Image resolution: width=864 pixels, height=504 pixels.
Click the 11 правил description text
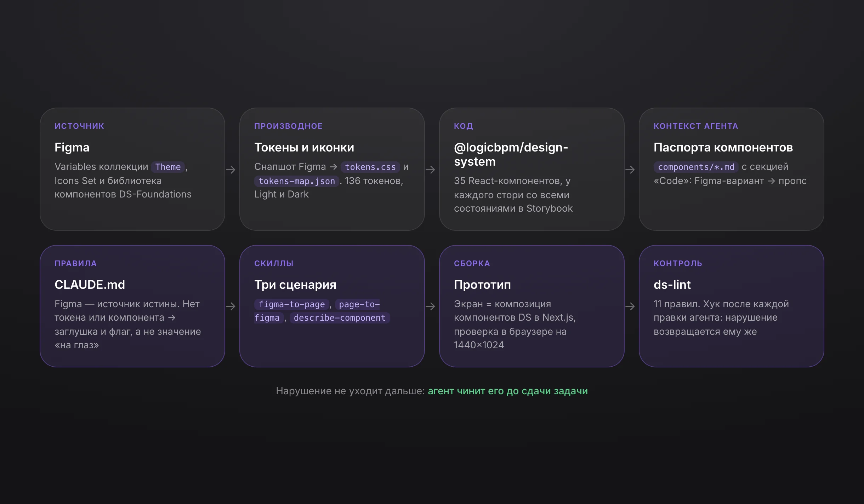(721, 317)
